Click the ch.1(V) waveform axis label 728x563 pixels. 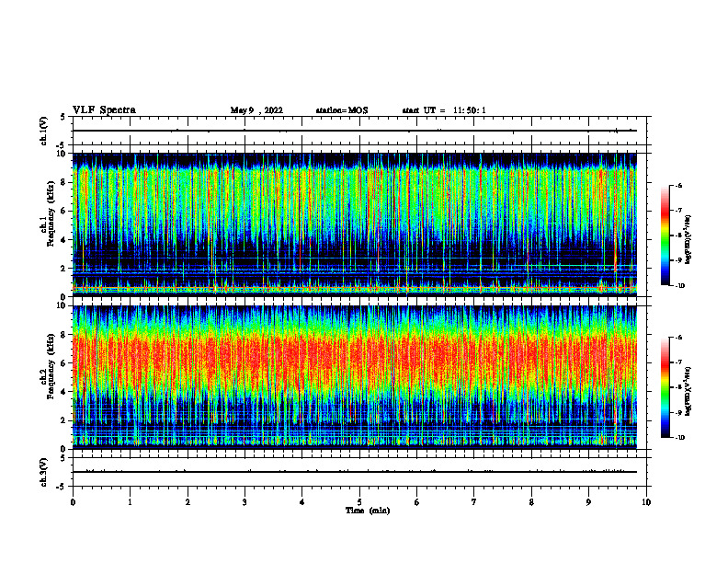(44, 131)
